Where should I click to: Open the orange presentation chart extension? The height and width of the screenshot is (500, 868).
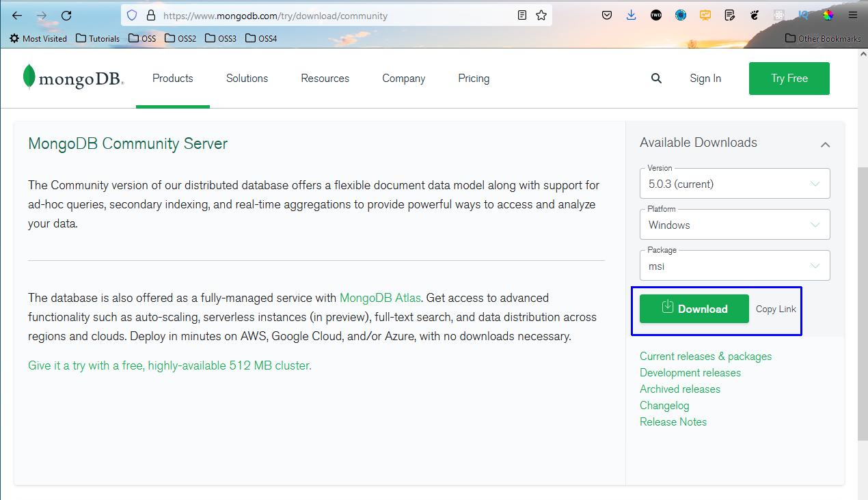[x=705, y=15]
